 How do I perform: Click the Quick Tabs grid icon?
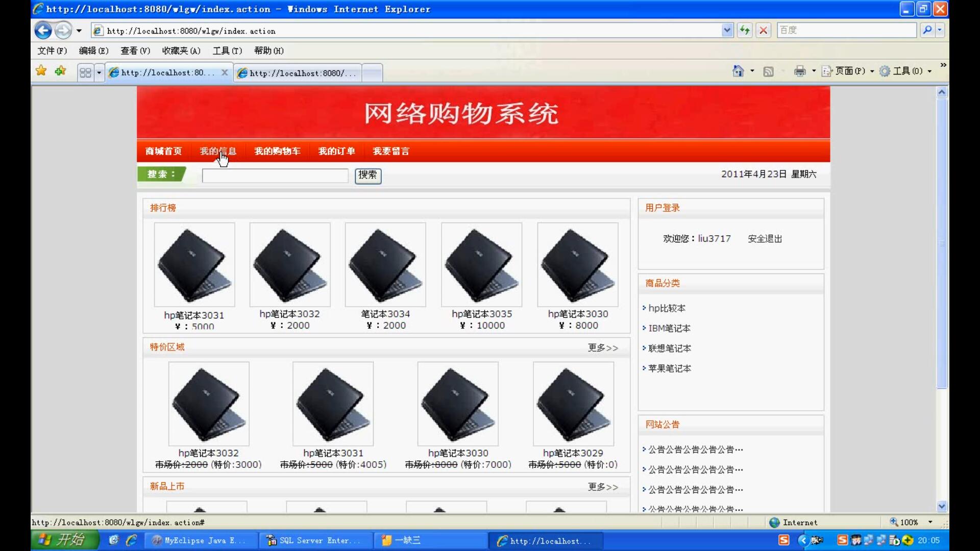click(x=85, y=72)
